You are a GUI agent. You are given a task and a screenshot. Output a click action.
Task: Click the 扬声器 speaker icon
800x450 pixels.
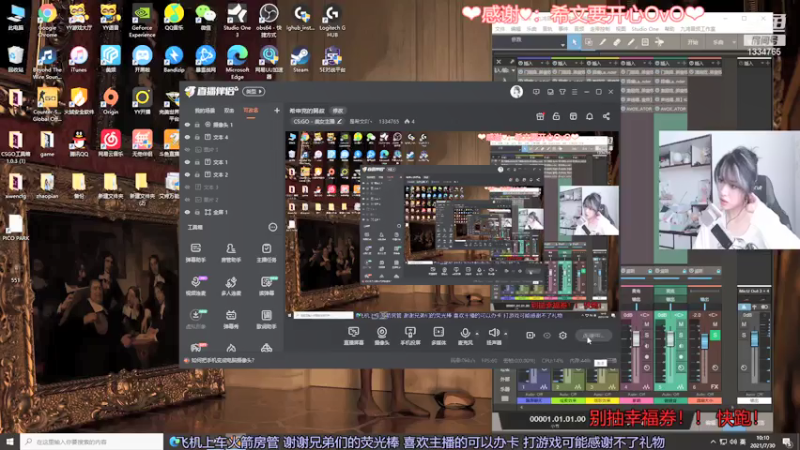click(x=493, y=333)
